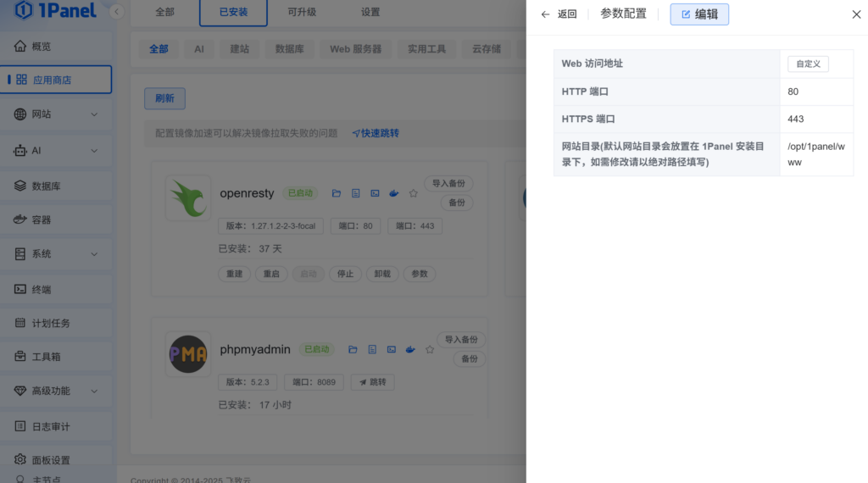Open phpmyadmin log icon
Image resolution: width=868 pixels, height=483 pixels.
coord(372,350)
